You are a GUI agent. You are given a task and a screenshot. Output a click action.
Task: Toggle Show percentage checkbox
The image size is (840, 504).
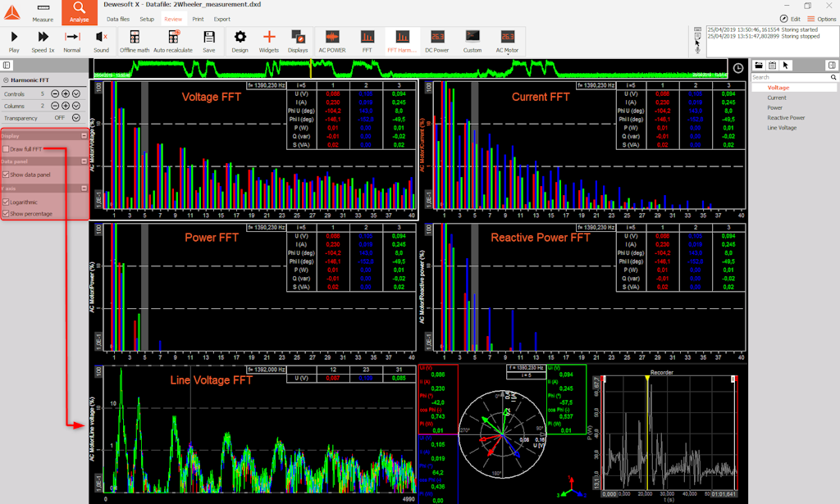[x=6, y=213]
